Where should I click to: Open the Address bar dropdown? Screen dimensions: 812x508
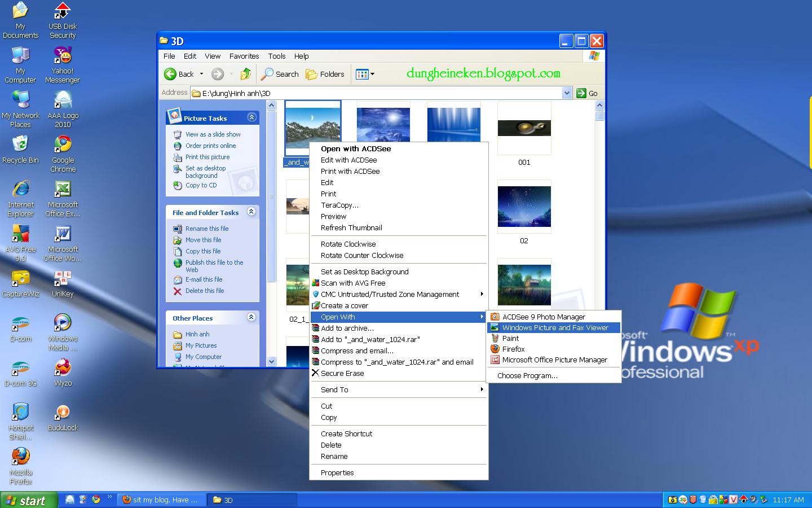point(567,93)
